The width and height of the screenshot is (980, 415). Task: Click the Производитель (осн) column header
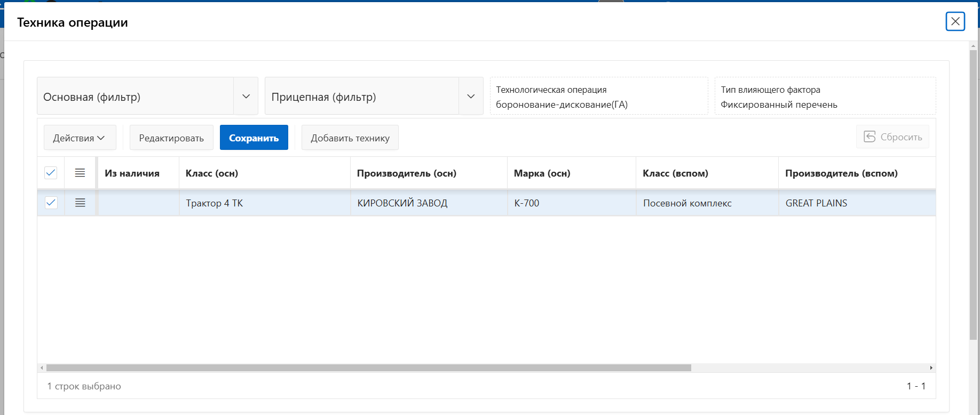click(406, 173)
